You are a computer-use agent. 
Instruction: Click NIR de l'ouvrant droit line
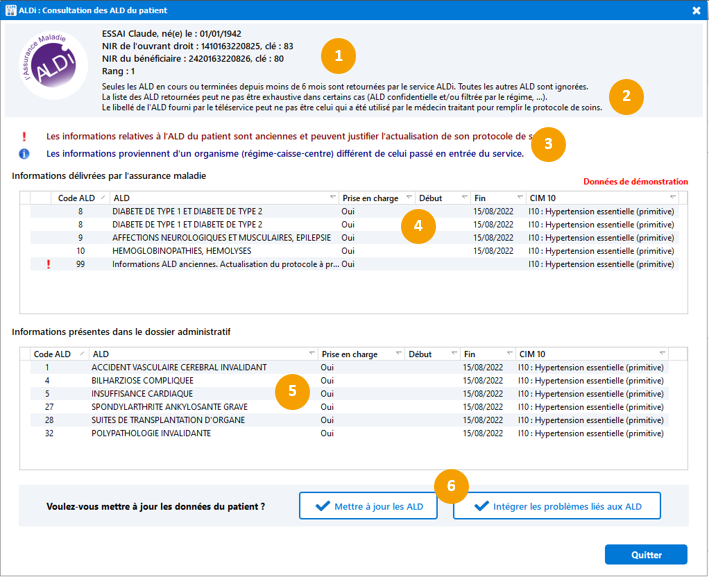tap(197, 46)
